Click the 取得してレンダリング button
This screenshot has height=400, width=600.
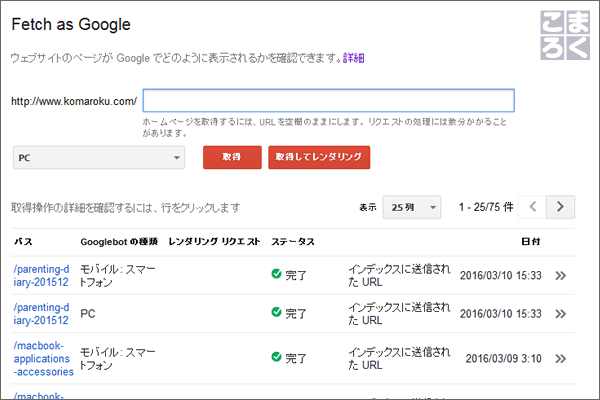point(319,157)
